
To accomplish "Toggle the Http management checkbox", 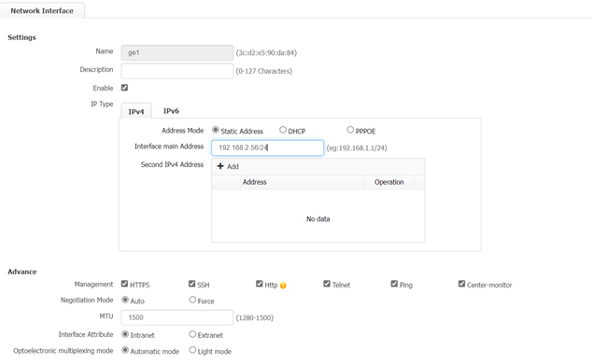I will [x=259, y=284].
